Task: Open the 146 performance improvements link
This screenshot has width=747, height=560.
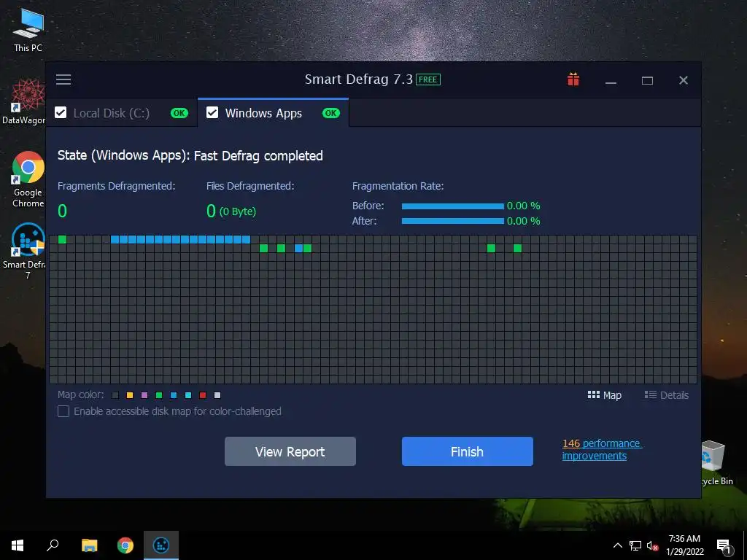Action: pyautogui.click(x=602, y=449)
